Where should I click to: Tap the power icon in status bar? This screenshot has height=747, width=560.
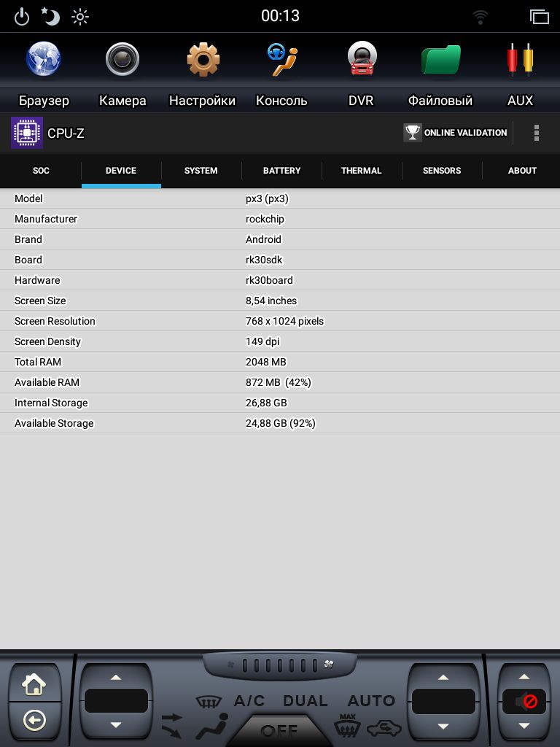pyautogui.click(x=22, y=18)
